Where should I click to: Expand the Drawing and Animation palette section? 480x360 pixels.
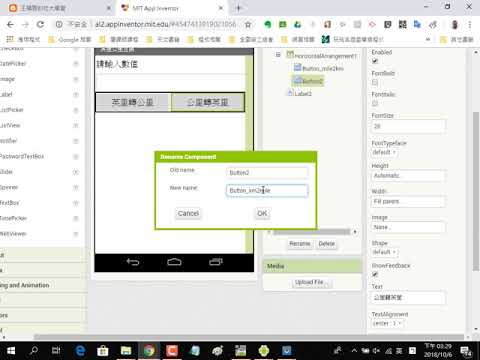coord(42,285)
